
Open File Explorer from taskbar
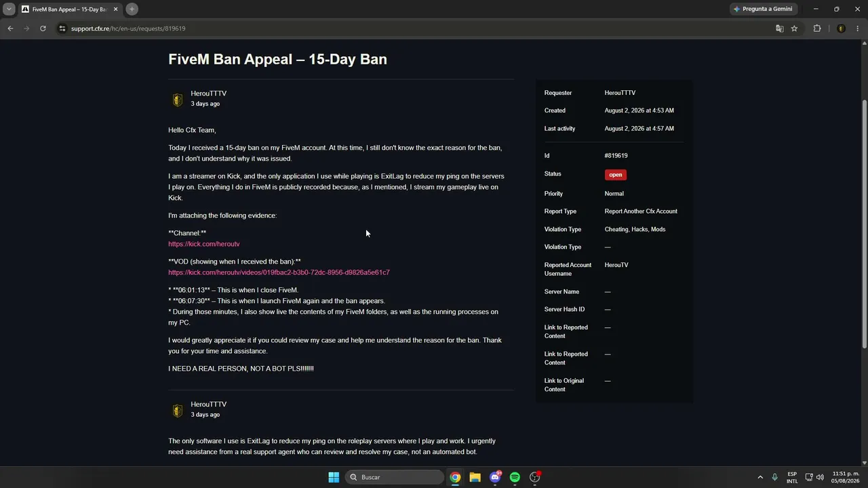(475, 477)
